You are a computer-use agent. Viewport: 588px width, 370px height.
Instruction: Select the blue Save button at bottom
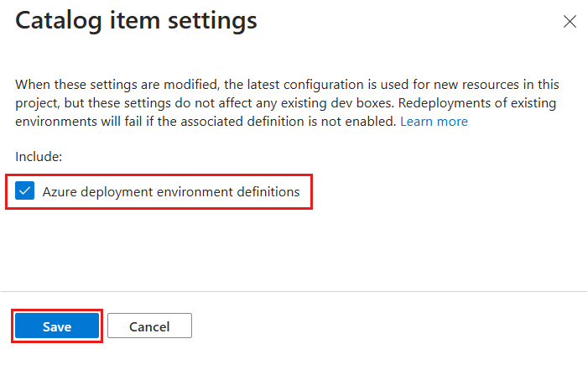click(x=57, y=326)
